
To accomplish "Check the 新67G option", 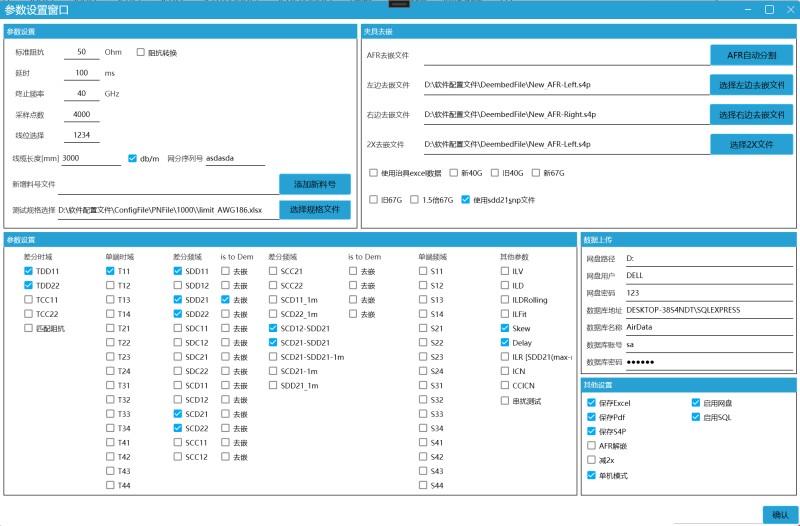I will (535, 173).
